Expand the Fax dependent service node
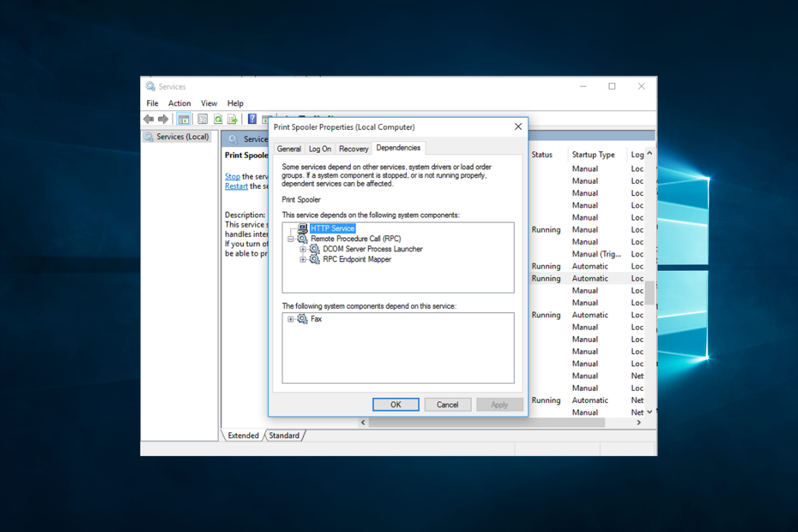The image size is (798, 532). pyautogui.click(x=291, y=319)
